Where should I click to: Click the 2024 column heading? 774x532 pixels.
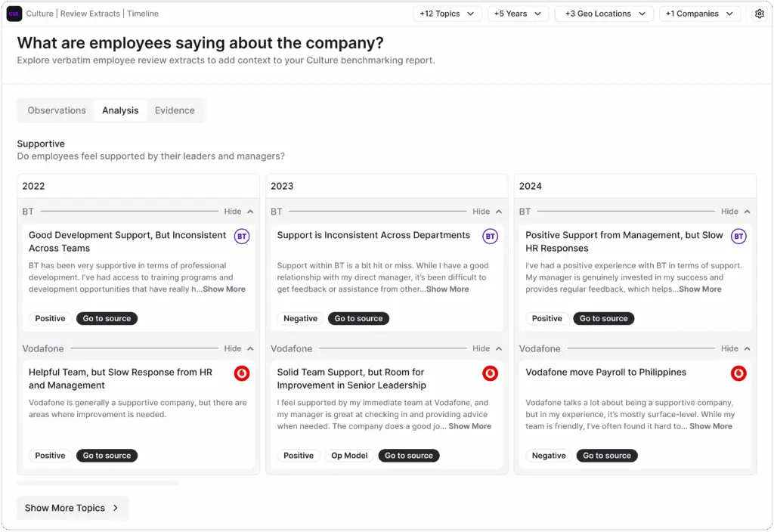[x=530, y=187]
